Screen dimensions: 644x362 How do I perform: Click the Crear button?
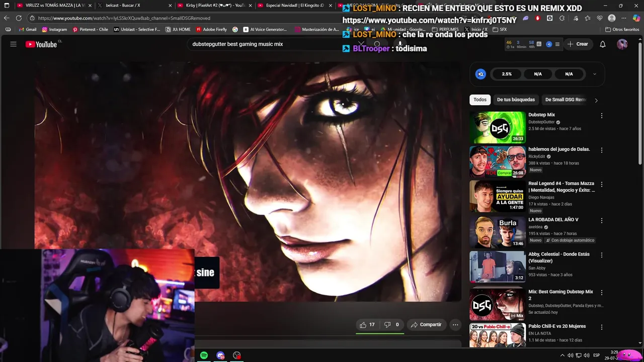coord(578,44)
